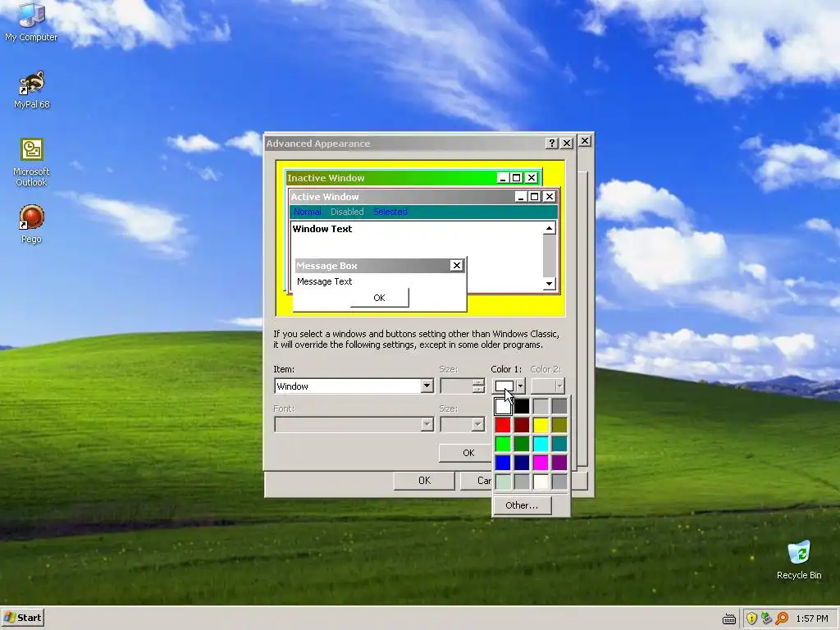Click Safely Remove Hardware tray icon
The height and width of the screenshot is (630, 840).
click(x=767, y=619)
